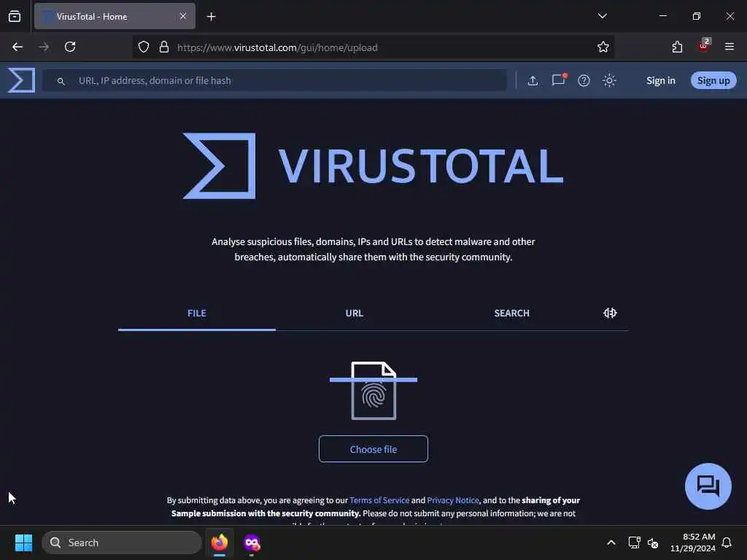Click the muted volume tray icon
Screen dimensions: 747x560
tap(653, 542)
